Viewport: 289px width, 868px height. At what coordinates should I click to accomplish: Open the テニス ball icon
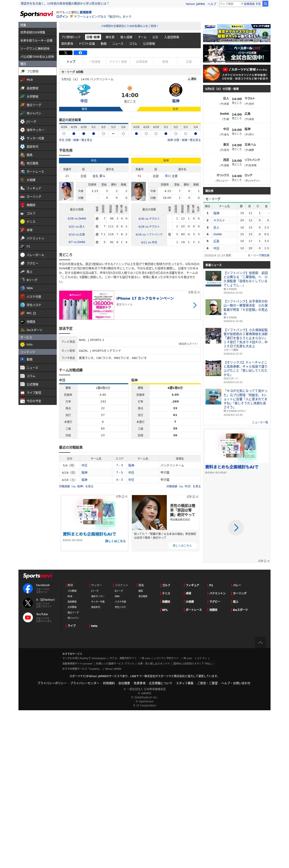(23, 222)
